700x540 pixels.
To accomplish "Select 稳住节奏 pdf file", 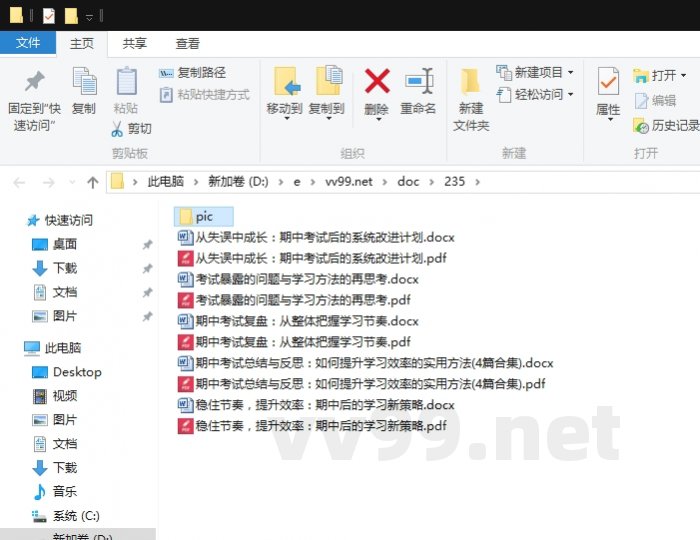I will pos(312,426).
